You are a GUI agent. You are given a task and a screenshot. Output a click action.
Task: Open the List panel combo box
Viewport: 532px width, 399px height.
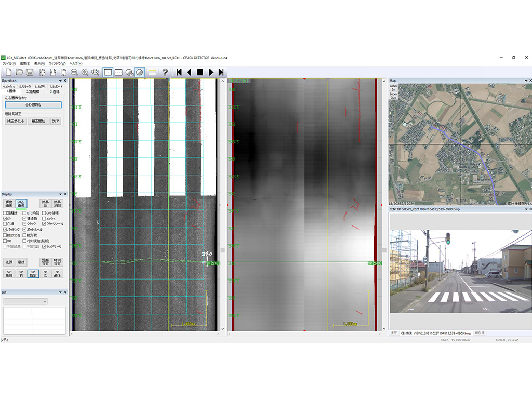click(x=25, y=301)
